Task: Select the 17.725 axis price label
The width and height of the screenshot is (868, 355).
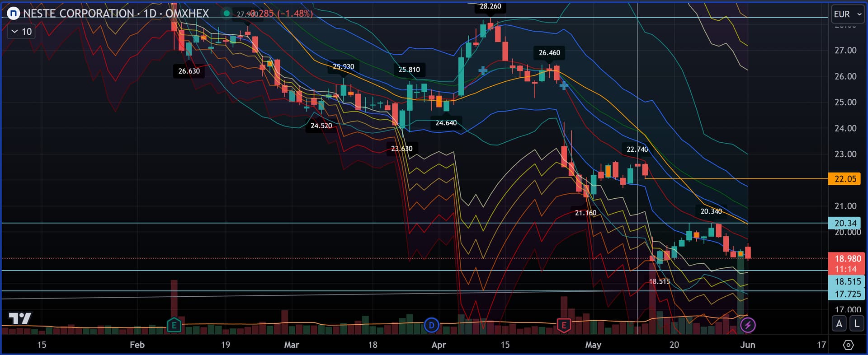Action: tap(847, 294)
